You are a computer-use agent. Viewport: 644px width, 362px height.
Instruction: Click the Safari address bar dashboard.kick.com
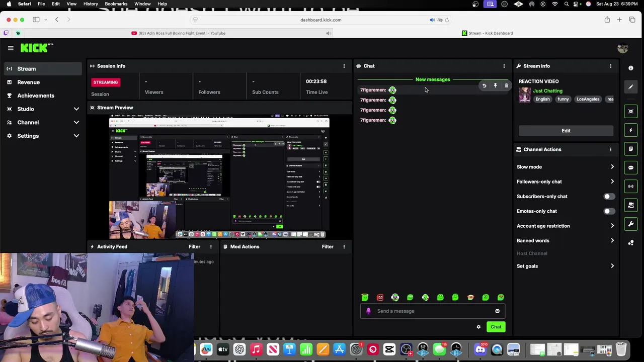pyautogui.click(x=320, y=20)
